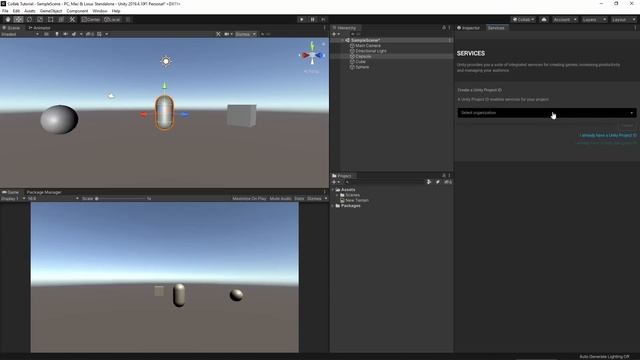
Task: Open the Select organization dropdown
Action: pyautogui.click(x=547, y=113)
